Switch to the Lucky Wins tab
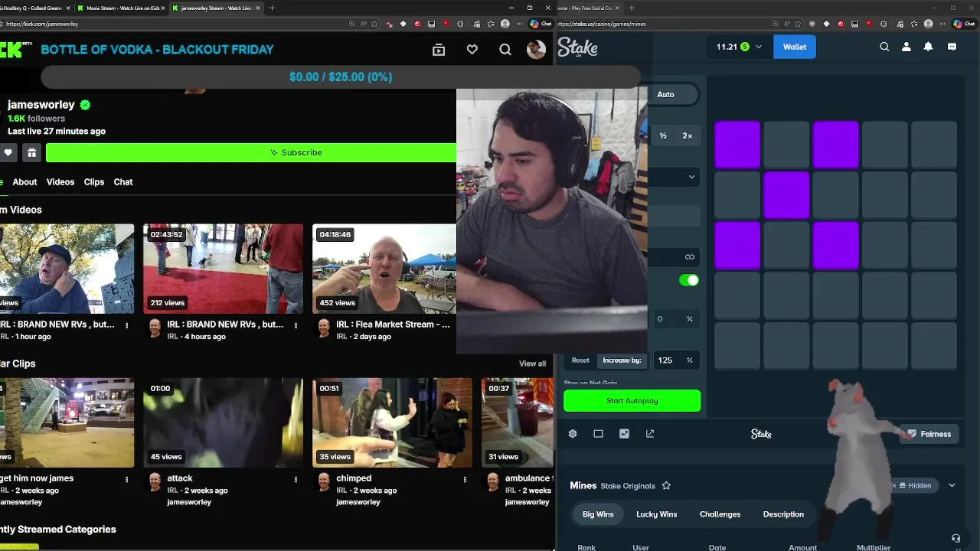This screenshot has height=551, width=980. (x=657, y=514)
